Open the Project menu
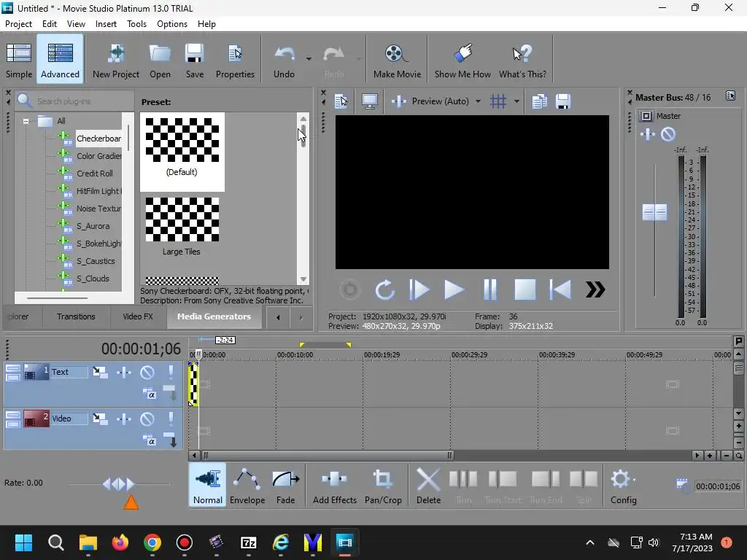This screenshot has height=560, width=747. point(18,24)
